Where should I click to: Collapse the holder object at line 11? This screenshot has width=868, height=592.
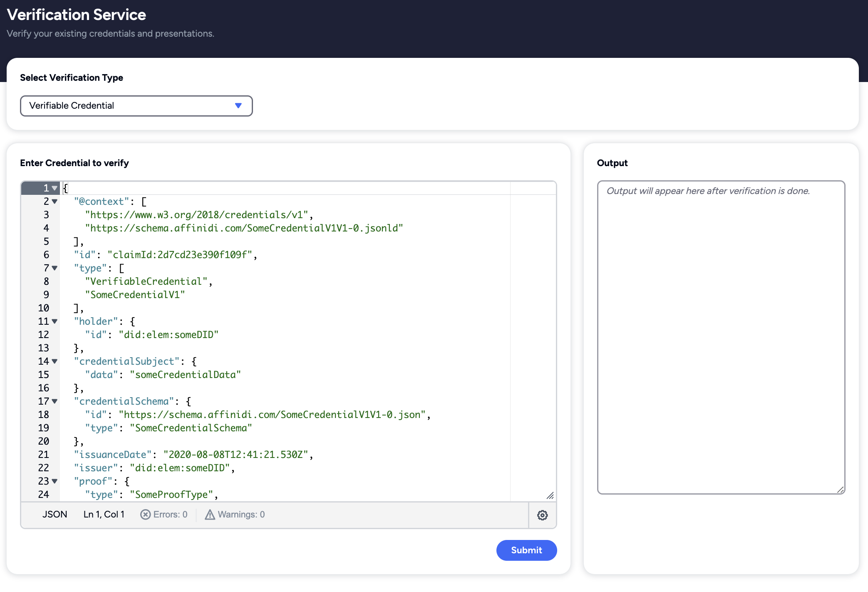(x=55, y=321)
